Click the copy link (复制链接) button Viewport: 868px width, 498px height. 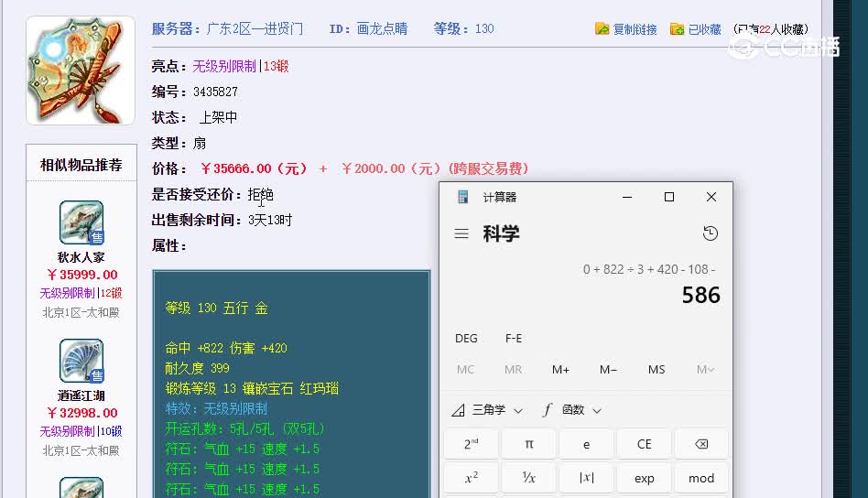626,28
